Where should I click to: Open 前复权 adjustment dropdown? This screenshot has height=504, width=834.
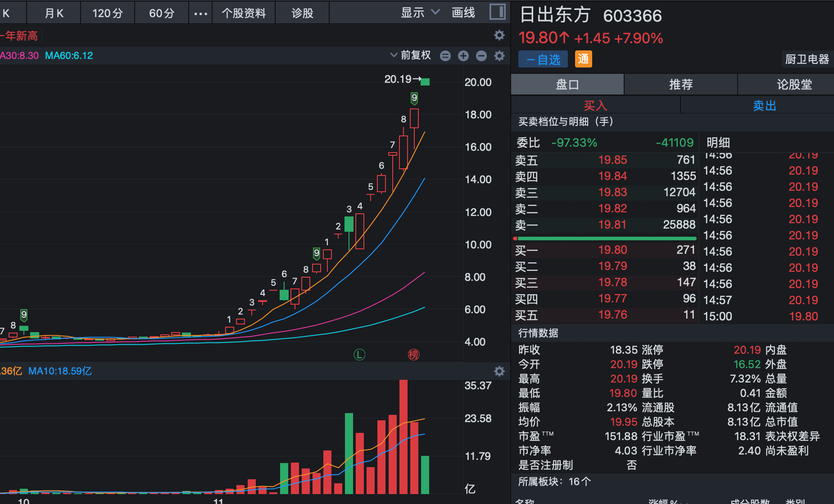411,55
